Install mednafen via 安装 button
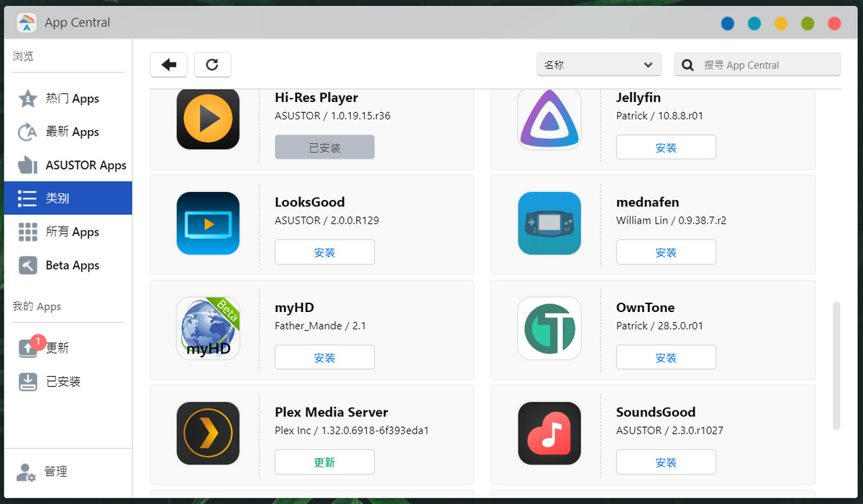 pos(666,252)
